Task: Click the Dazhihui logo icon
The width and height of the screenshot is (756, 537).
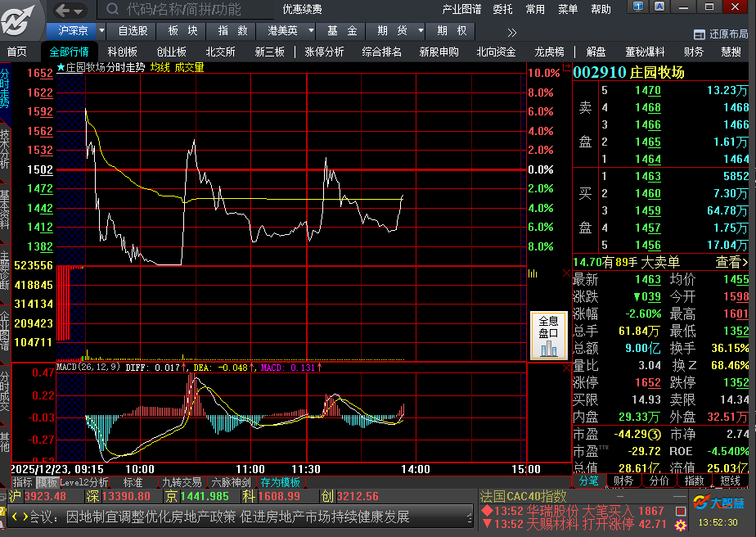Action: click(18, 20)
